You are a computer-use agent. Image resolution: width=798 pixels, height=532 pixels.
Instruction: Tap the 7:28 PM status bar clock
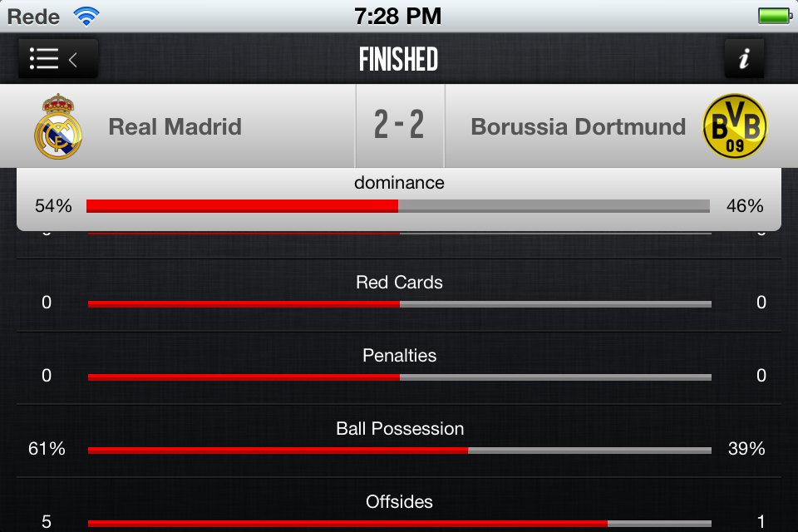click(x=397, y=15)
